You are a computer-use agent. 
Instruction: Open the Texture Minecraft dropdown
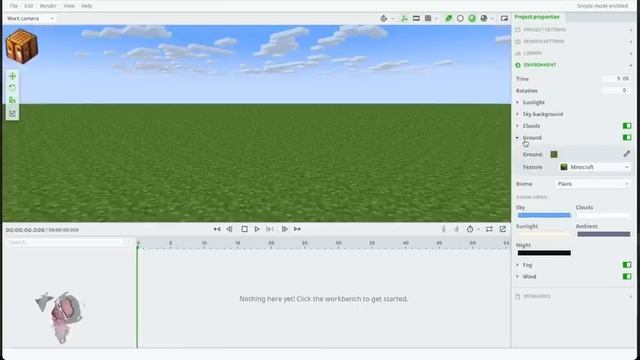[x=594, y=167]
